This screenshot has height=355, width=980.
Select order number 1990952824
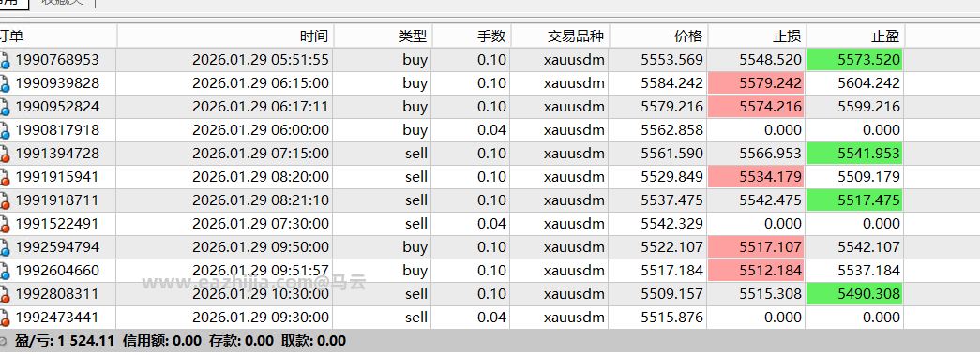tap(57, 107)
